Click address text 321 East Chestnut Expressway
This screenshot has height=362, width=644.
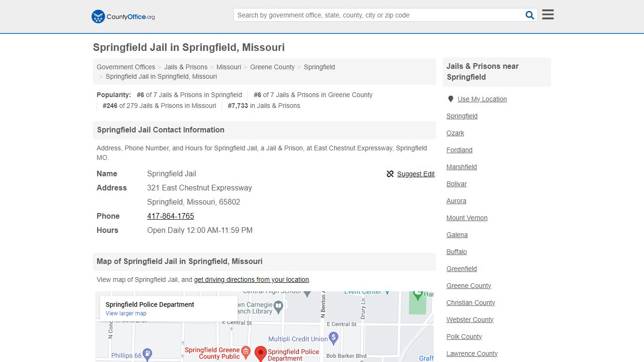point(199,188)
